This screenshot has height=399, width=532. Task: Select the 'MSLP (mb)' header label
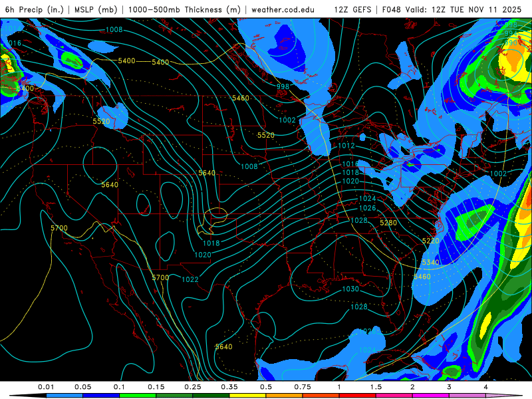pos(95,9)
